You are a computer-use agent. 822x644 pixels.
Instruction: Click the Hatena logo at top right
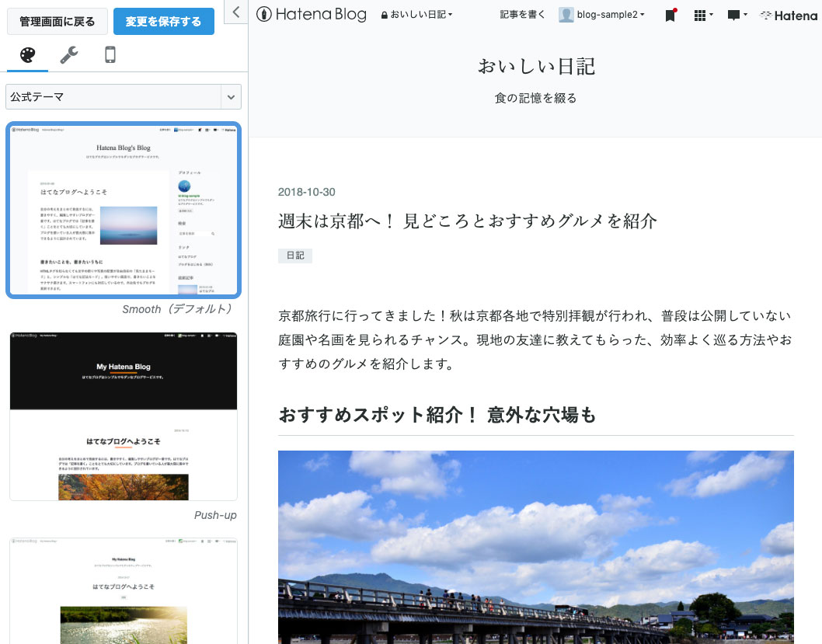pos(788,15)
